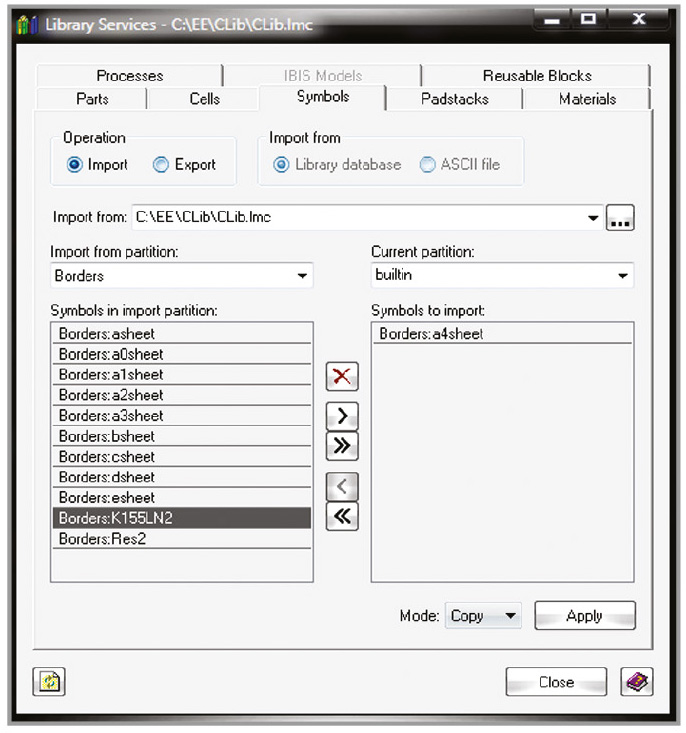Click the double left arrow remove-all button

[x=342, y=516]
